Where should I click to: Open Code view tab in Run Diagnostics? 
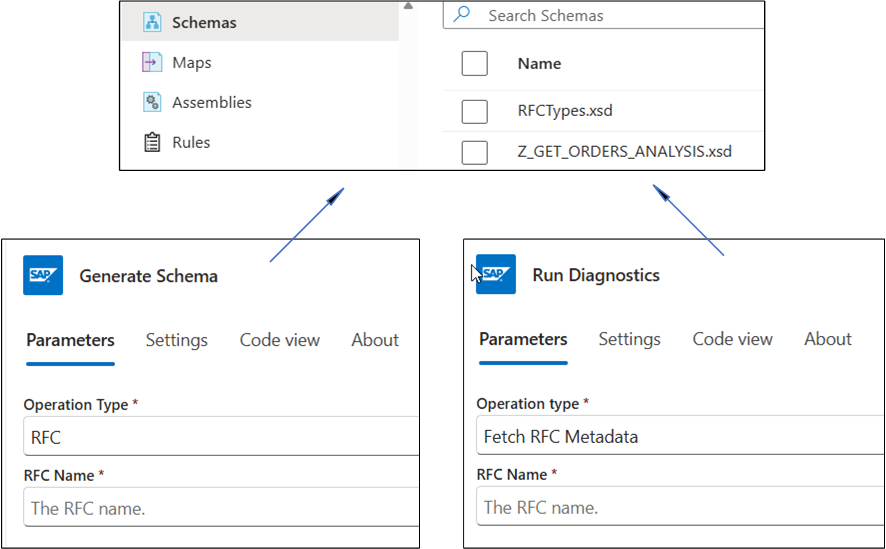pos(732,339)
